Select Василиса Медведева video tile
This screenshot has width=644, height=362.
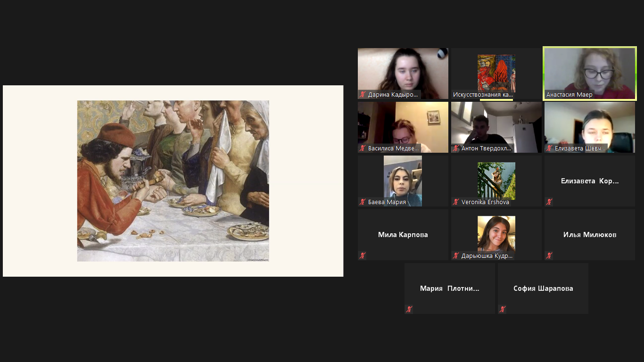pos(403,127)
